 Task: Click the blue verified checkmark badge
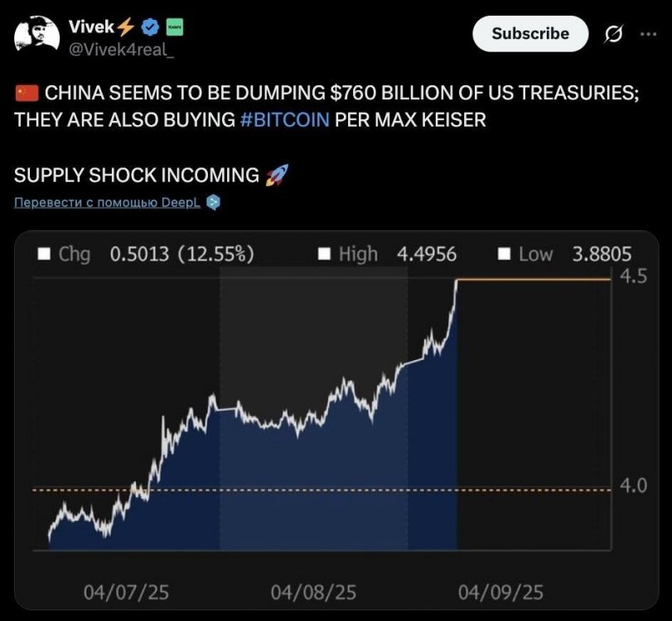(151, 28)
